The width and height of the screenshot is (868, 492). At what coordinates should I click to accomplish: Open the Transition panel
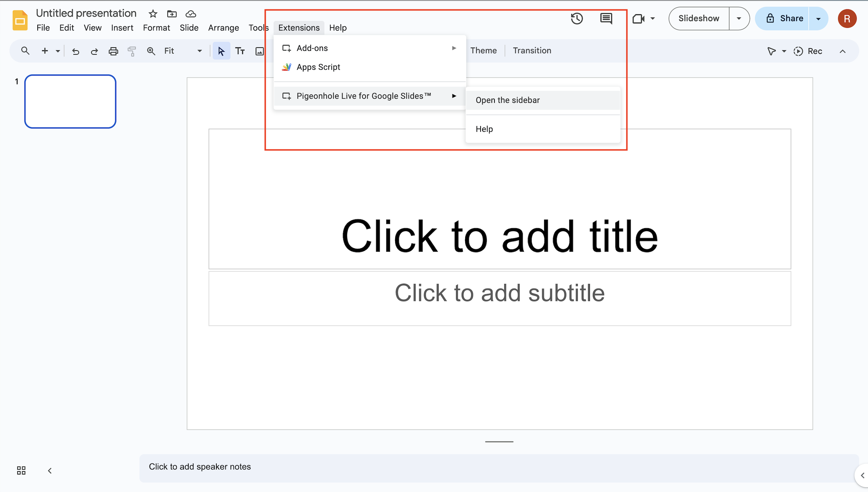532,51
